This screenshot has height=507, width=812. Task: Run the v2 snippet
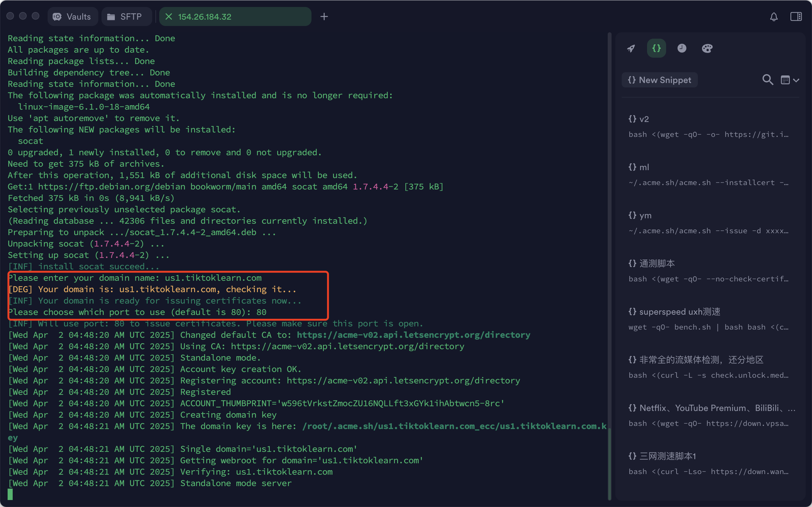click(708, 127)
